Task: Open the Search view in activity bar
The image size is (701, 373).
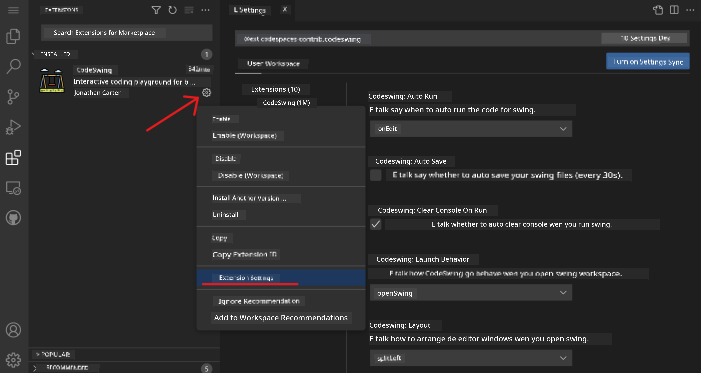Action: click(x=13, y=66)
